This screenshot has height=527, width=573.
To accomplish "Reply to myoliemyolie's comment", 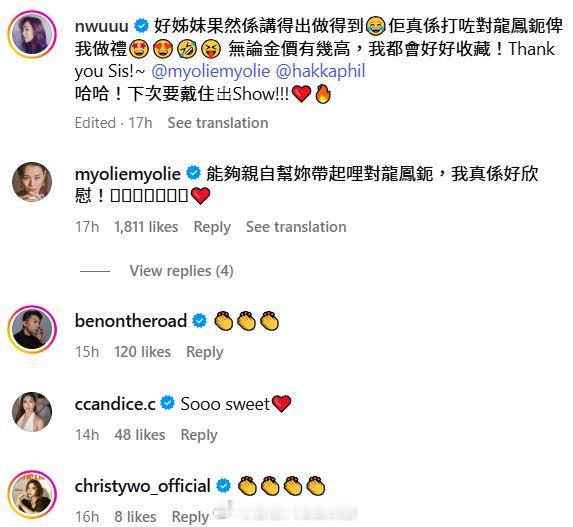I will (212, 227).
